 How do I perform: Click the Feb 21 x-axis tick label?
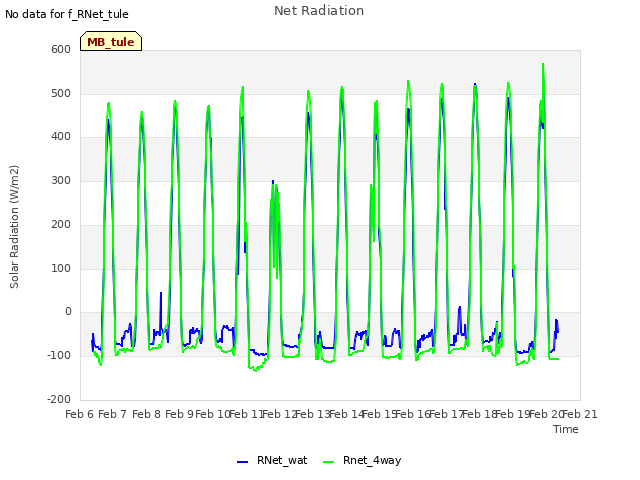click(580, 414)
